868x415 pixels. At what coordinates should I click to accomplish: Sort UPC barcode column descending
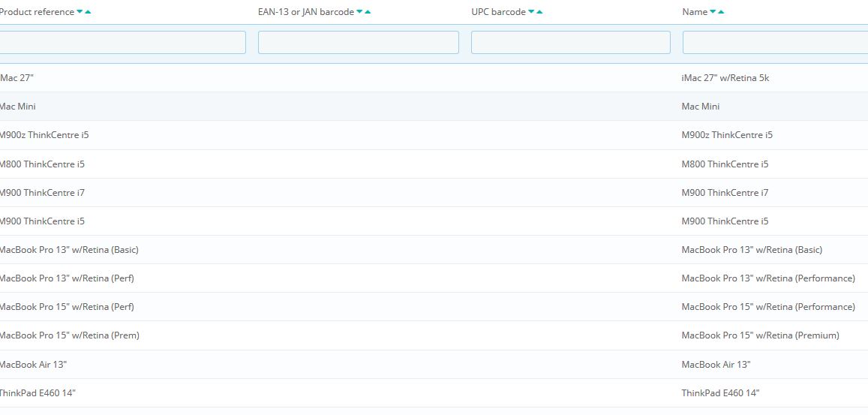tap(531, 12)
